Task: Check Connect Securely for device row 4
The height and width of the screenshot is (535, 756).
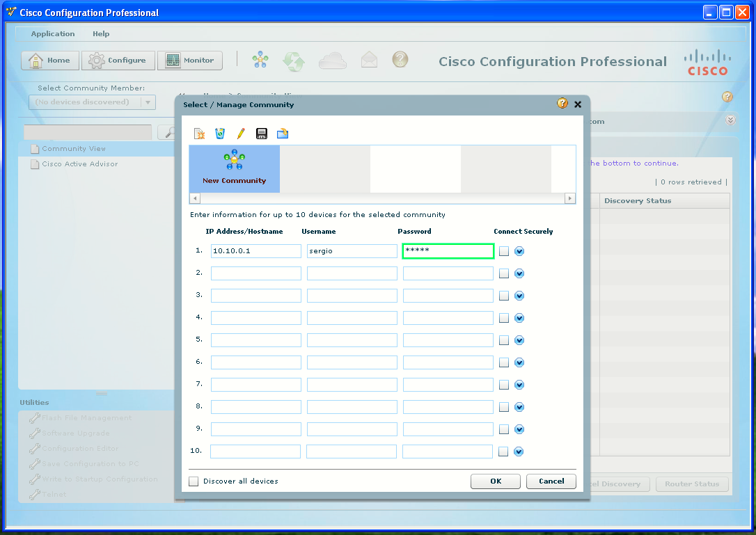Action: click(504, 318)
